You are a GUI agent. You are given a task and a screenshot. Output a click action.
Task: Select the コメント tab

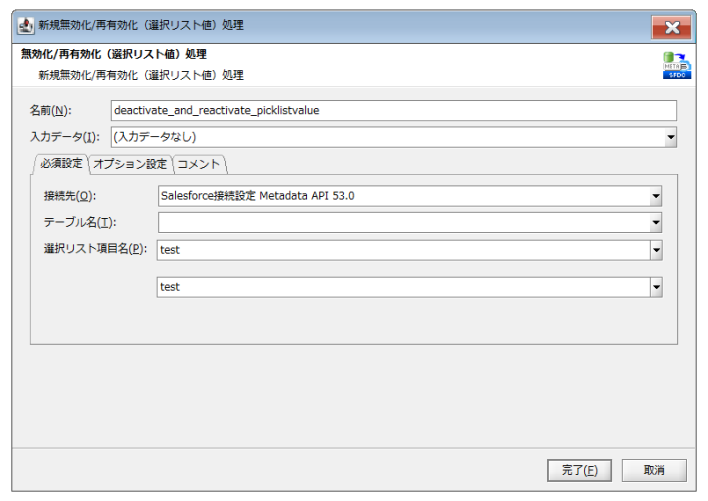point(198,163)
